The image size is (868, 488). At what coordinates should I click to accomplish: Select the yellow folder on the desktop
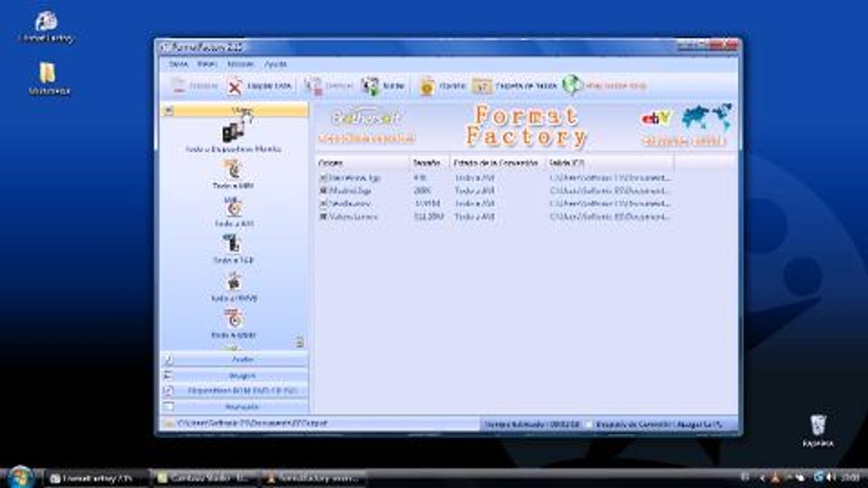point(47,79)
